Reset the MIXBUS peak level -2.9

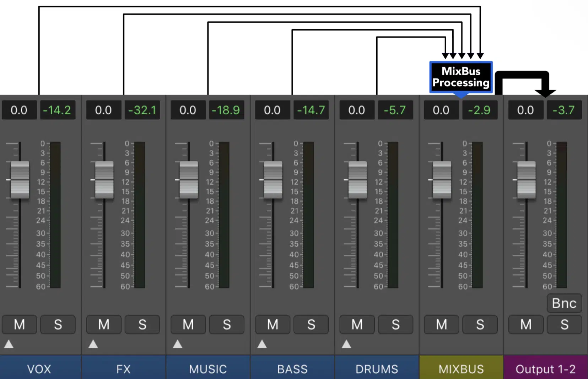pos(480,110)
